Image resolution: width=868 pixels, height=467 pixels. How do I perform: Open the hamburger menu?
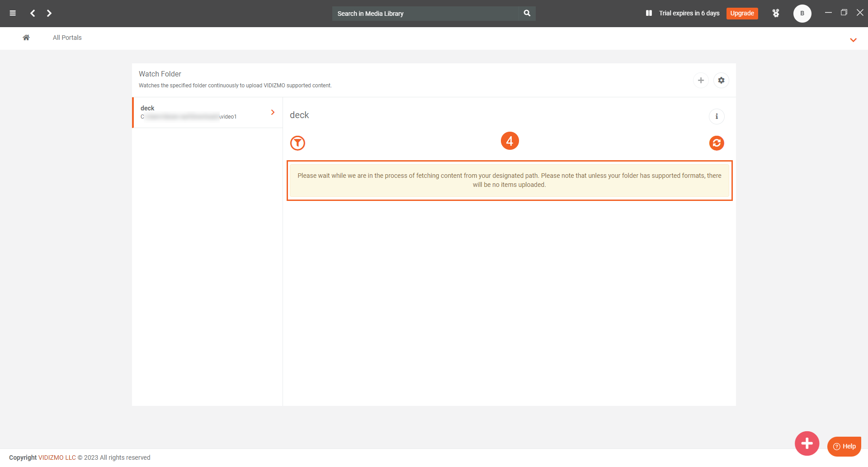(13, 13)
